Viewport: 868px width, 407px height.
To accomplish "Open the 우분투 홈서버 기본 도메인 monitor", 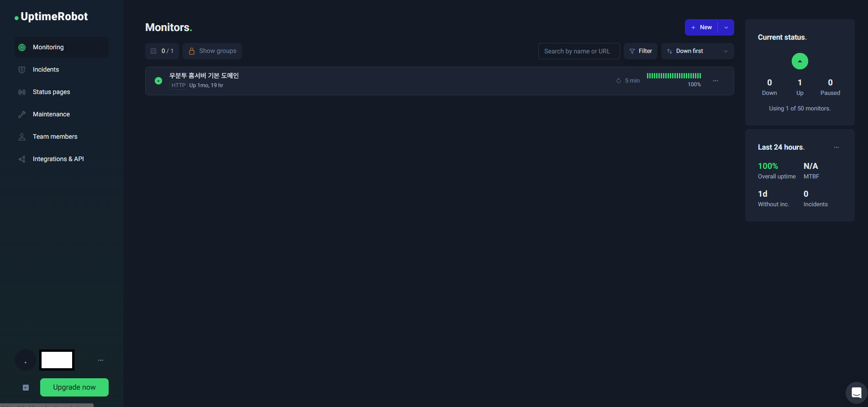I will point(204,75).
